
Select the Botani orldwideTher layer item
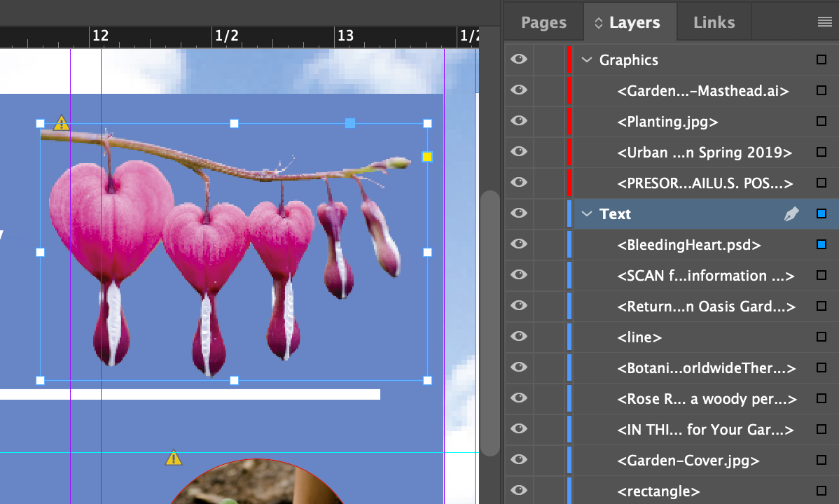pyautogui.click(x=707, y=368)
